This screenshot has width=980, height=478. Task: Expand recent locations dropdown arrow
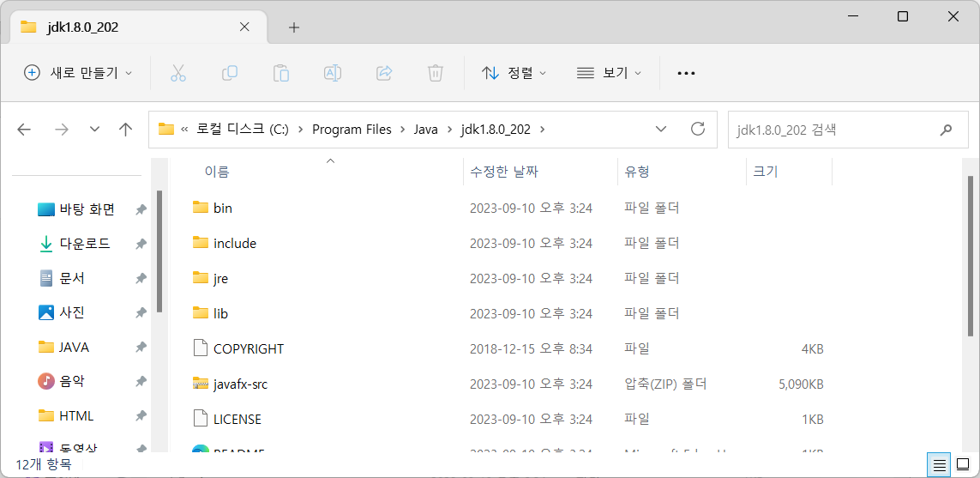[95, 130]
